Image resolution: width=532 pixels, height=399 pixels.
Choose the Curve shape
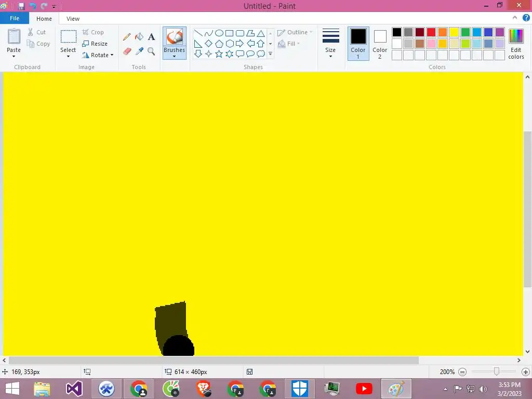click(209, 33)
